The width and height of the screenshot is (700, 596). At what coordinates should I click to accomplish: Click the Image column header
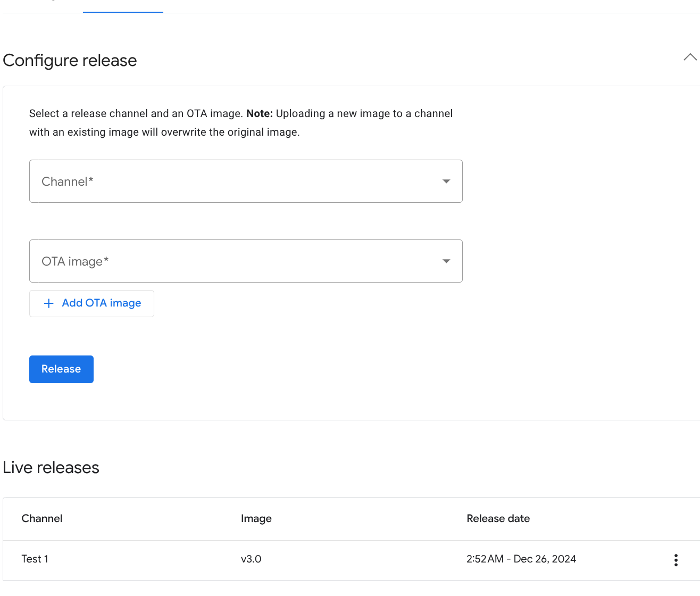tap(256, 518)
